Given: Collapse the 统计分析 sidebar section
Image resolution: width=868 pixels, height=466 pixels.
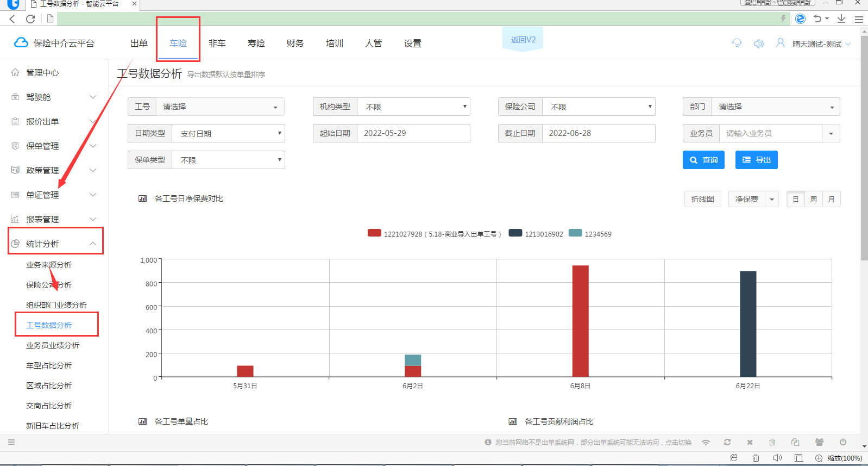Looking at the screenshot, I should pos(55,244).
